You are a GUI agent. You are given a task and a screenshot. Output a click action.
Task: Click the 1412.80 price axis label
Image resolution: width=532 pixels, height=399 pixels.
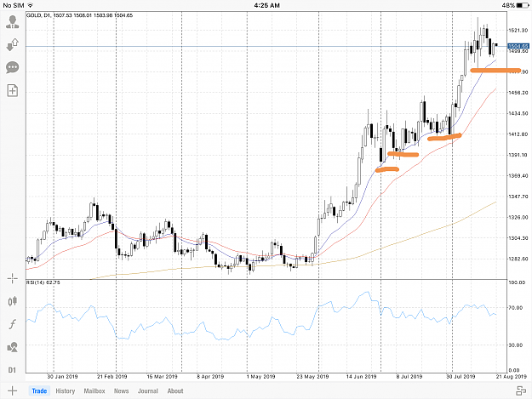(x=518, y=134)
